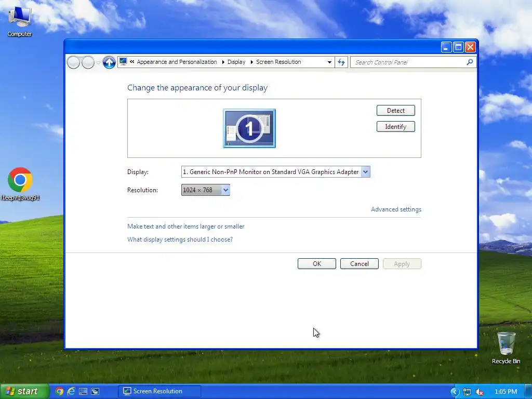The width and height of the screenshot is (532, 399).
Task: Refresh the Screen Resolution page
Action: (x=341, y=62)
